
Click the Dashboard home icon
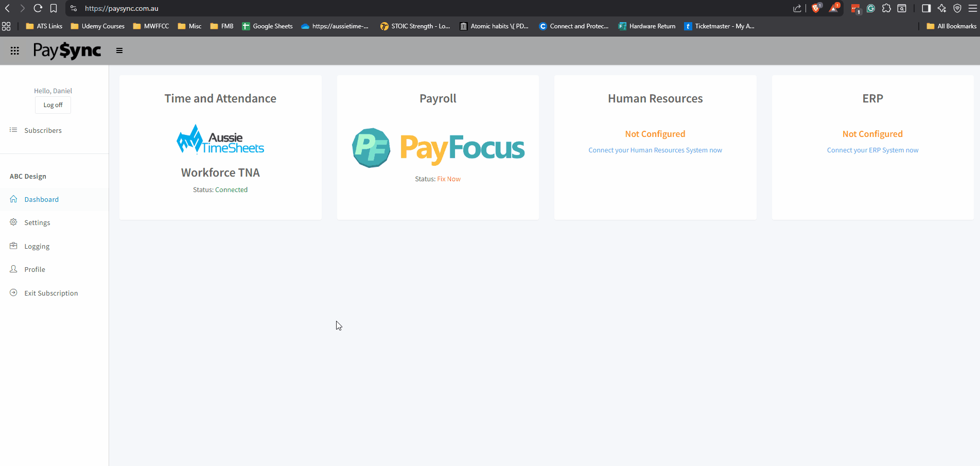[x=14, y=199]
